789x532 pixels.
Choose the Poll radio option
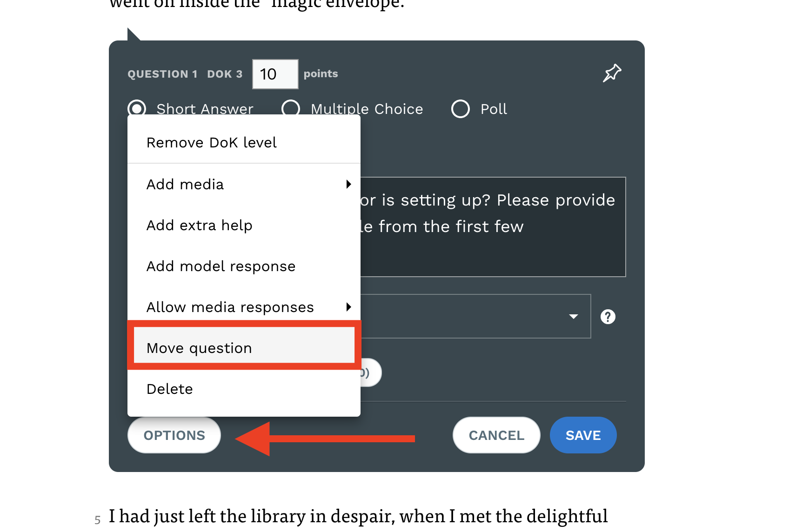[461, 109]
